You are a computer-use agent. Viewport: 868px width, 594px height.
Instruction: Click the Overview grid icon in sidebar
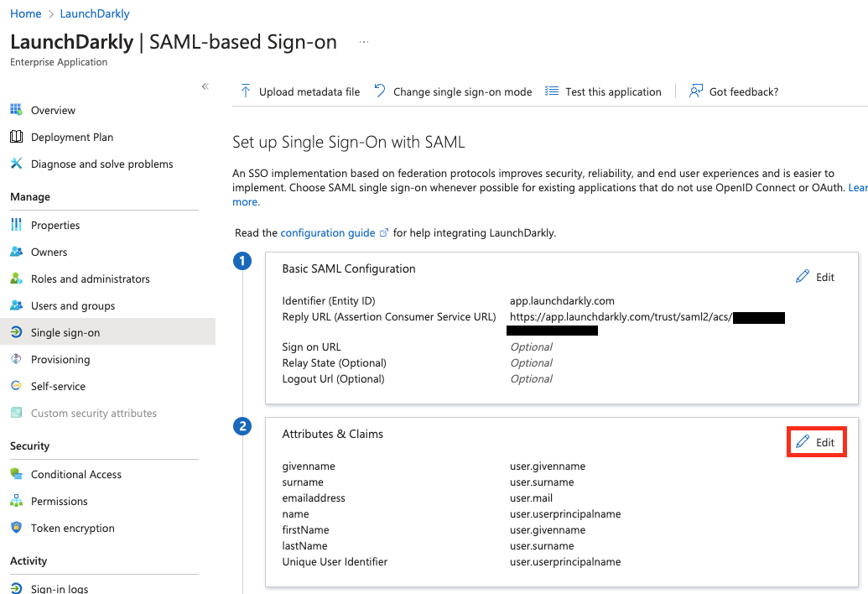point(16,110)
